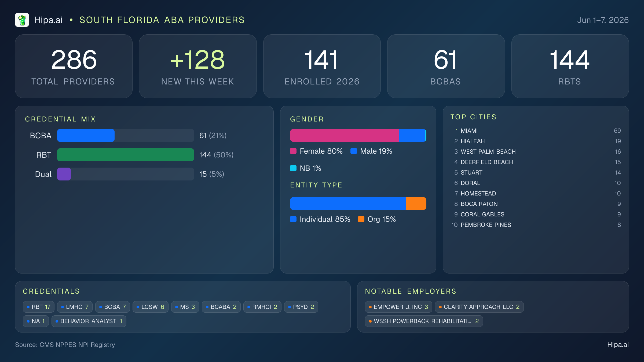Click the Hipa.ai cocktail logo icon
Image resolution: width=644 pixels, height=362 pixels.
pos(22,20)
